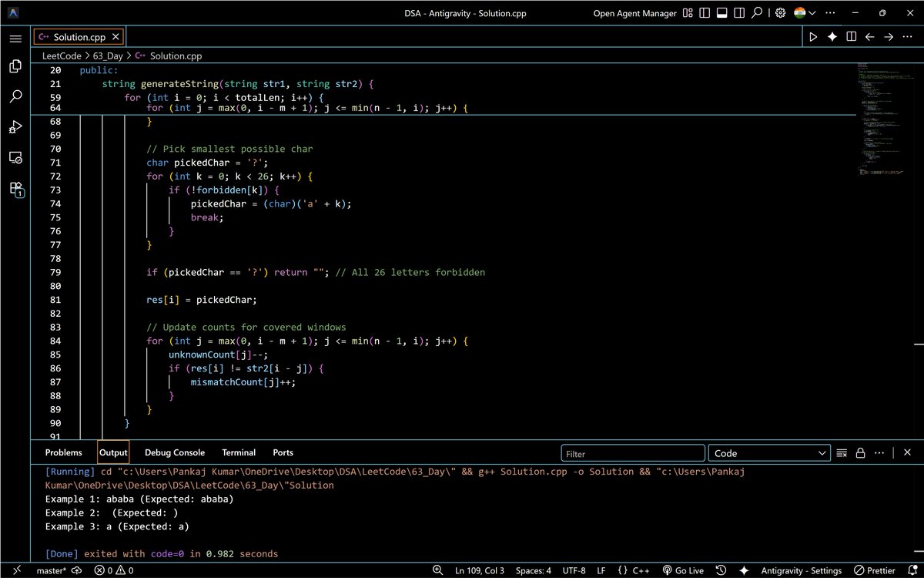Switch to the Terminal panel tab
This screenshot has width=924, height=578.
239,452
